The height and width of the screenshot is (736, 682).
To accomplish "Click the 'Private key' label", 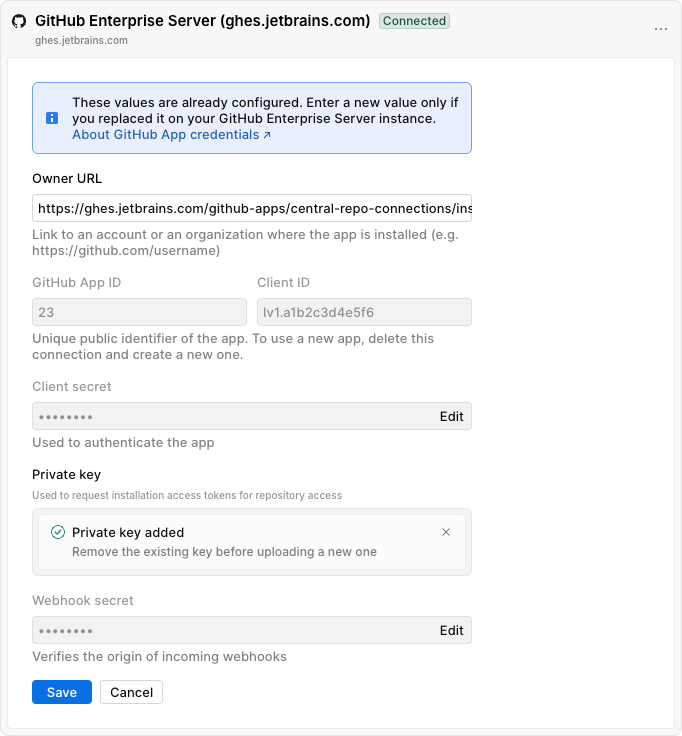I will 67,475.
